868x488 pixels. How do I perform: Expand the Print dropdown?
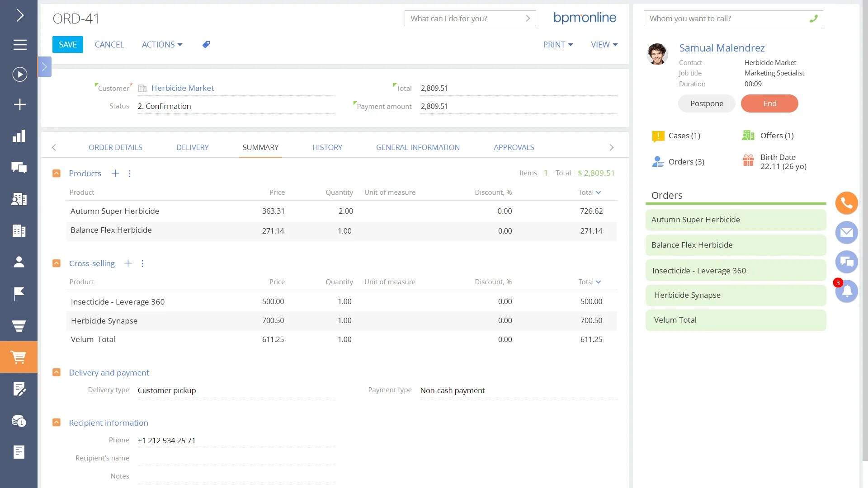pyautogui.click(x=558, y=44)
